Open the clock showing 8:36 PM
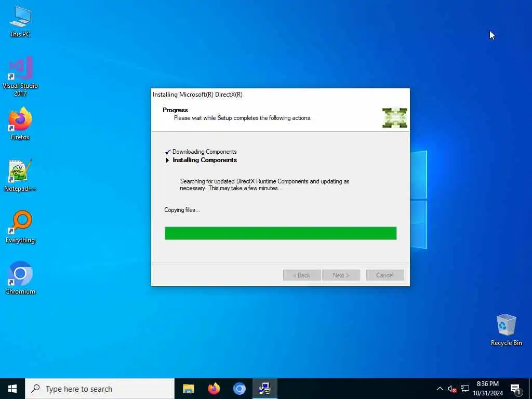532x399 pixels. (487, 389)
